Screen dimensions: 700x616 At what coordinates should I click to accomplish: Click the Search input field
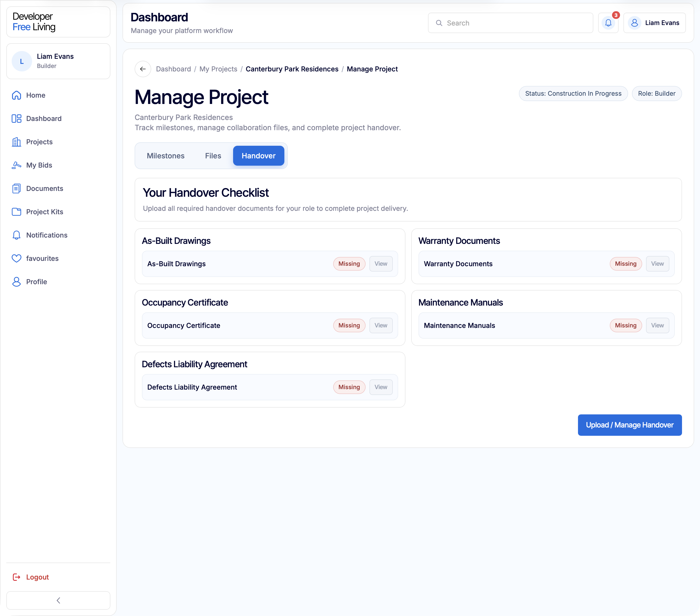pos(510,23)
